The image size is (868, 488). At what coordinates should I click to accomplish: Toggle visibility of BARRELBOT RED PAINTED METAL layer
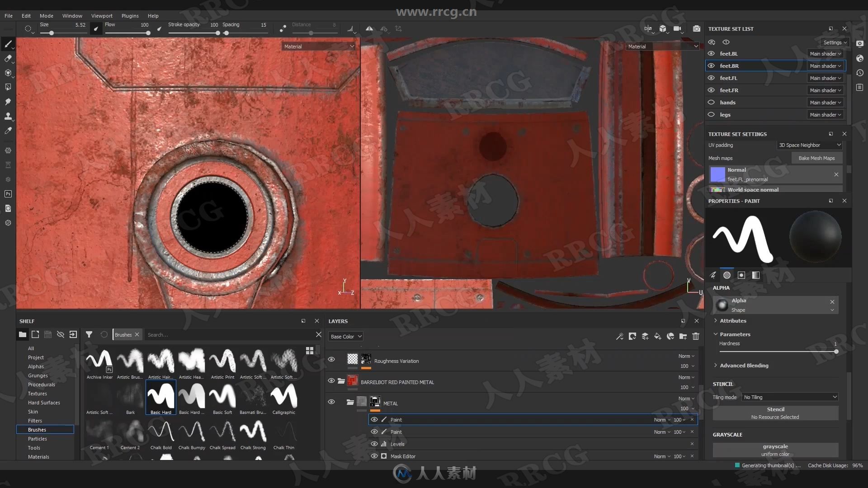coord(331,381)
